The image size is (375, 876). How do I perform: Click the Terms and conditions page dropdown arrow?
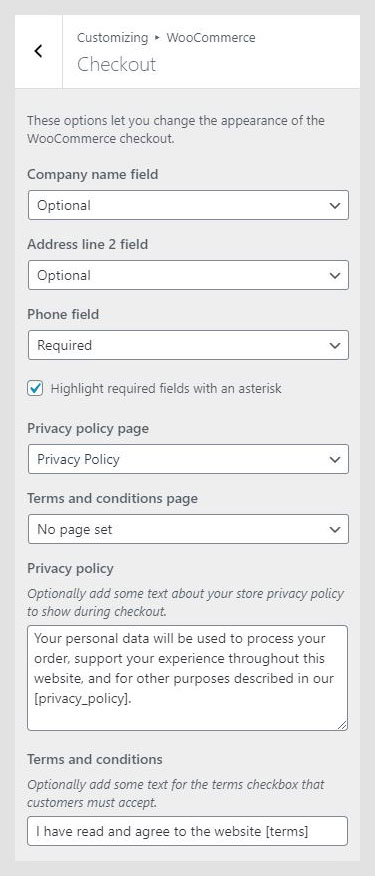click(335, 529)
